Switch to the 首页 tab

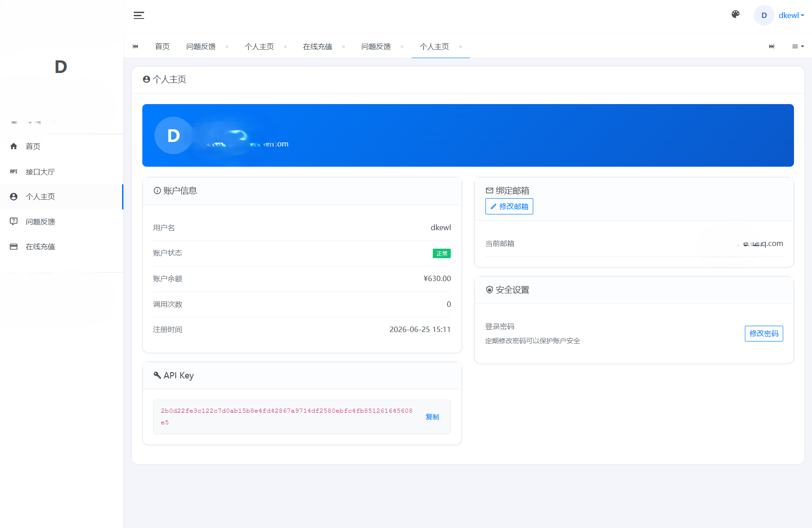[162, 46]
